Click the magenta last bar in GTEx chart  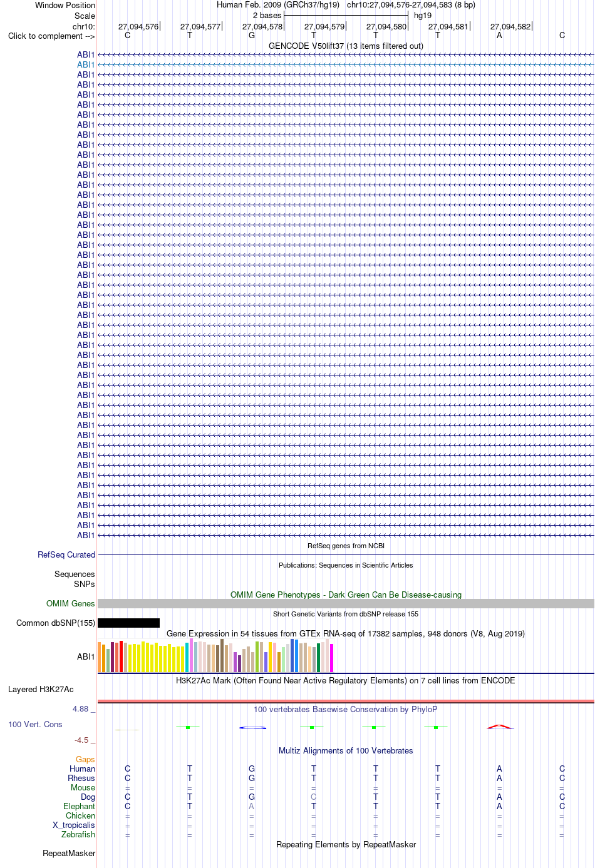click(x=332, y=658)
